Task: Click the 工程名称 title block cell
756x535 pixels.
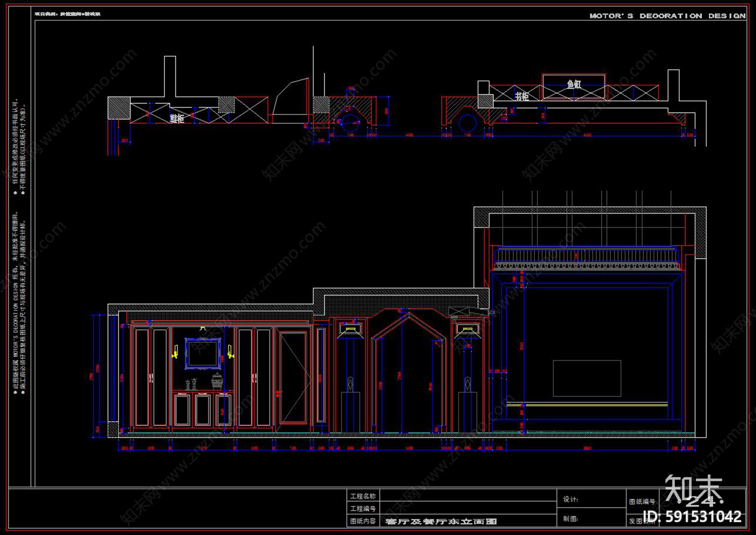Action: [363, 496]
